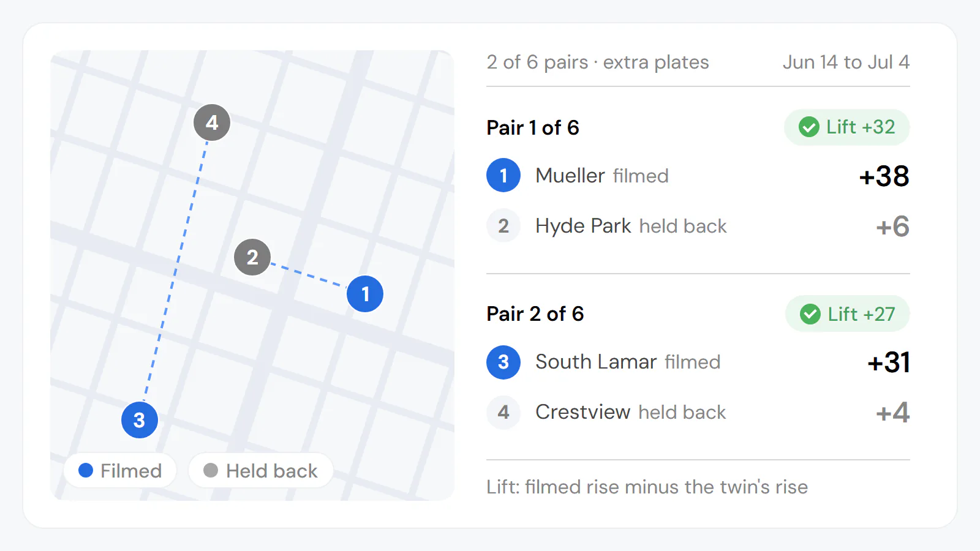This screenshot has width=980, height=551.
Task: Toggle the Filmed legend chip
Action: (x=120, y=470)
